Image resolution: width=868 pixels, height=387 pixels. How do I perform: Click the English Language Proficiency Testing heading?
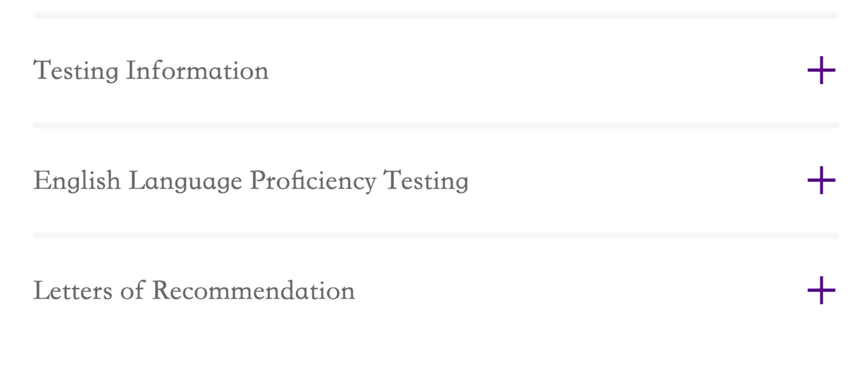point(250,181)
